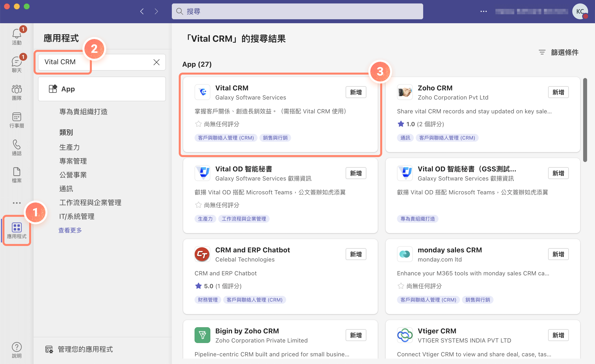The width and height of the screenshot is (595, 364).
Task: Click the back navigation arrow
Action: click(142, 11)
